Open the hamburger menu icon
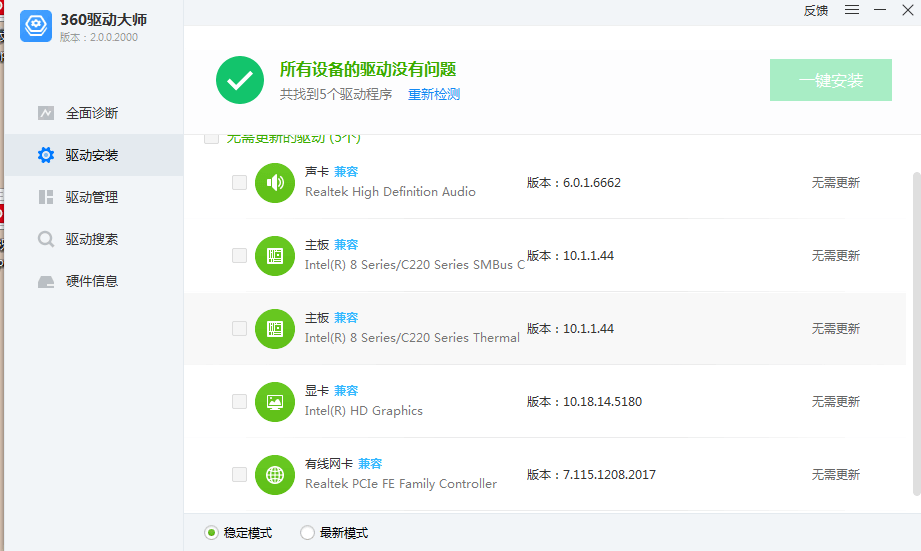 (x=852, y=10)
